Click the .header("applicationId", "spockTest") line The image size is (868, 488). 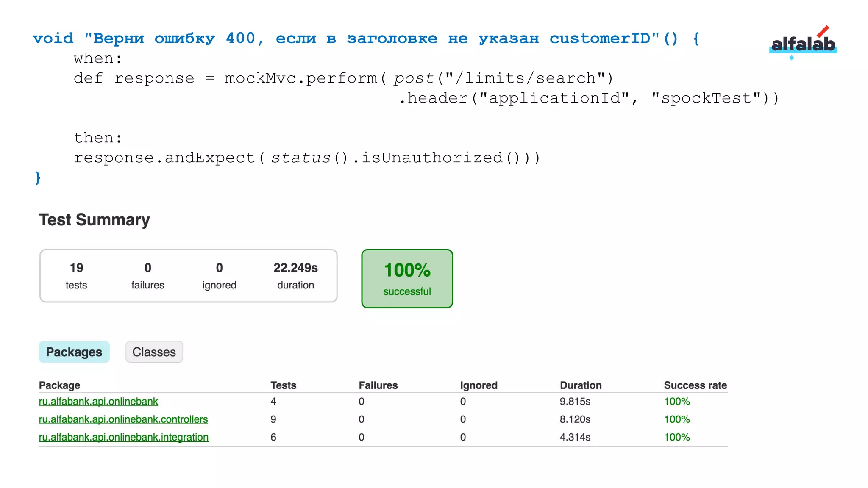click(589, 98)
